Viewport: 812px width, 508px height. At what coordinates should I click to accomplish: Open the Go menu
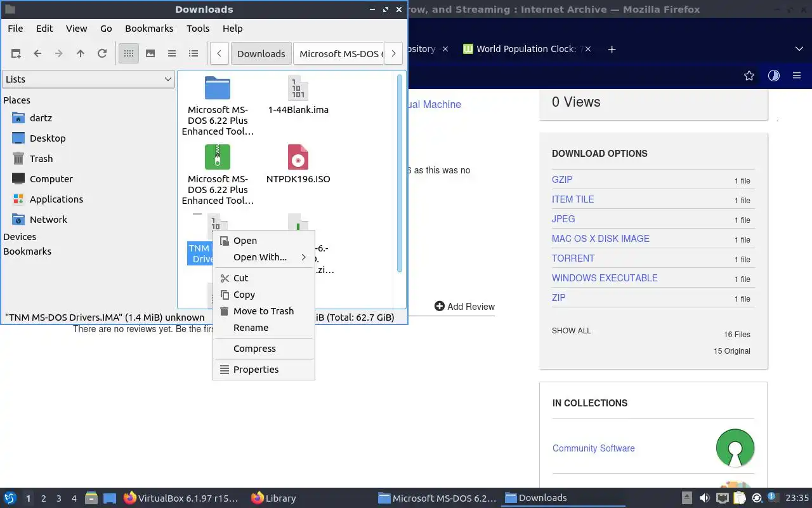click(x=106, y=29)
